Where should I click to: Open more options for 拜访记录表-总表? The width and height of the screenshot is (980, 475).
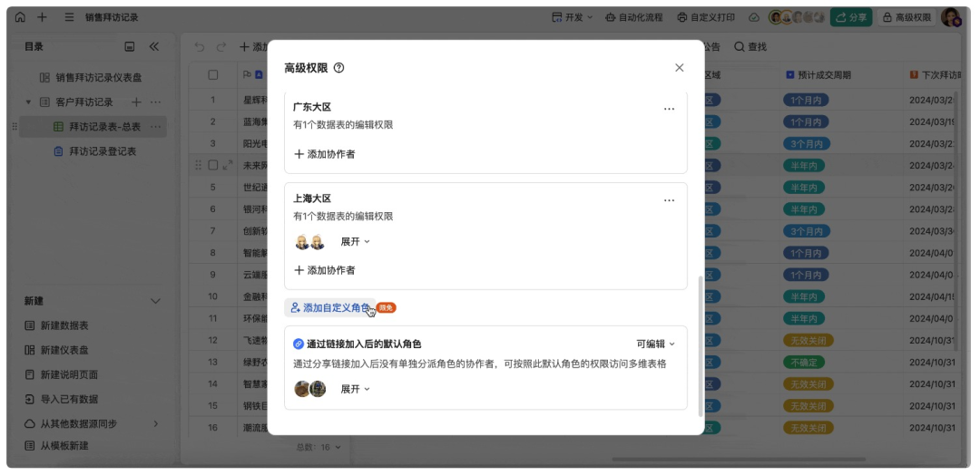click(x=156, y=127)
